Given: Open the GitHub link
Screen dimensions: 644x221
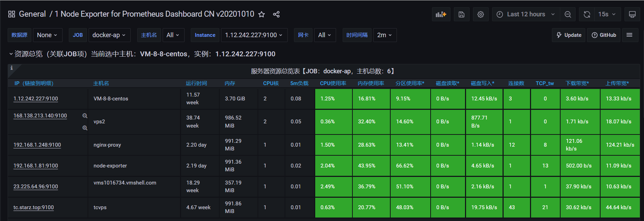Looking at the screenshot, I should click(x=604, y=35).
